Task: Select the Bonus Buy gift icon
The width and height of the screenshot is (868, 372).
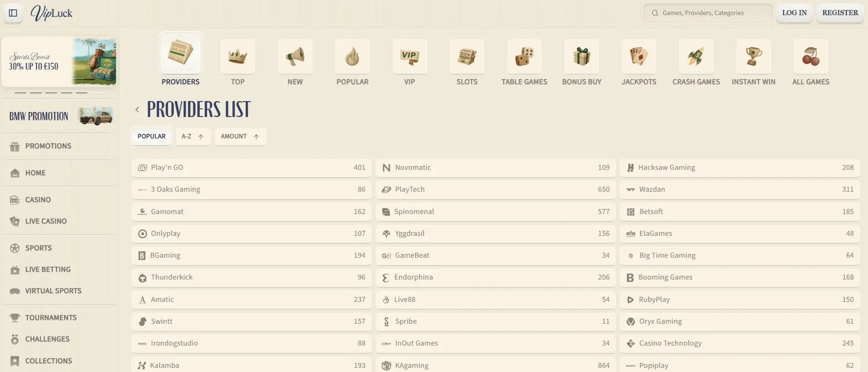Action: [581, 56]
